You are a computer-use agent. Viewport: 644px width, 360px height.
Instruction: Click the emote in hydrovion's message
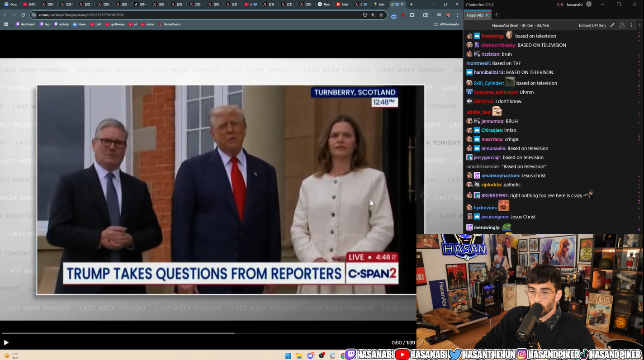point(504,206)
